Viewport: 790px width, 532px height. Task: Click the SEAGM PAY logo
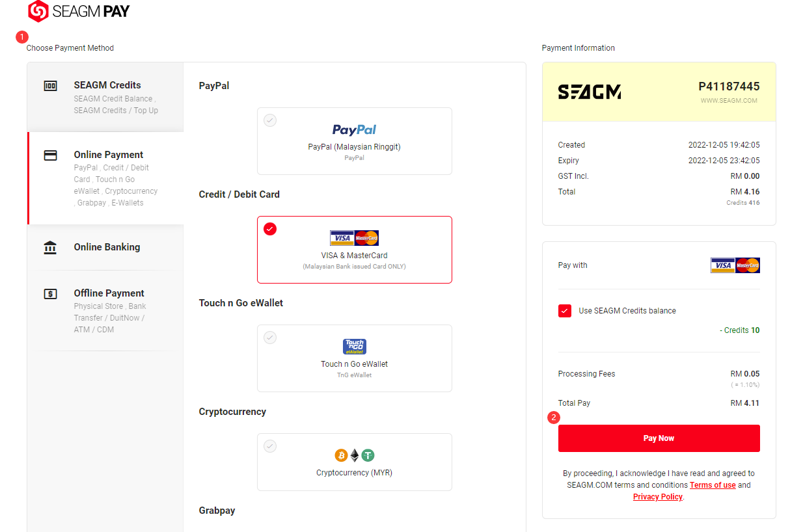pos(79,11)
